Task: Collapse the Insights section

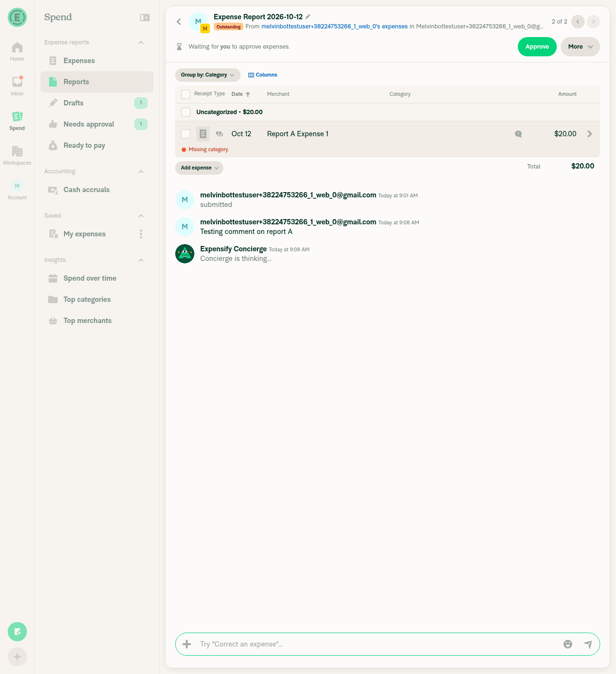Action: (141, 260)
